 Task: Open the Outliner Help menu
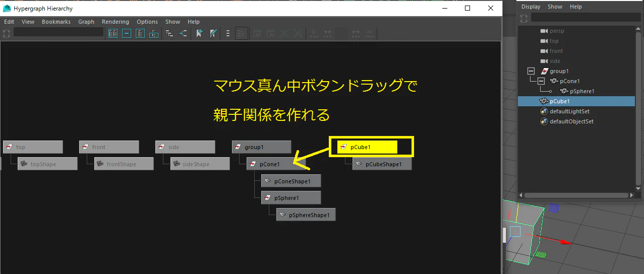click(575, 7)
